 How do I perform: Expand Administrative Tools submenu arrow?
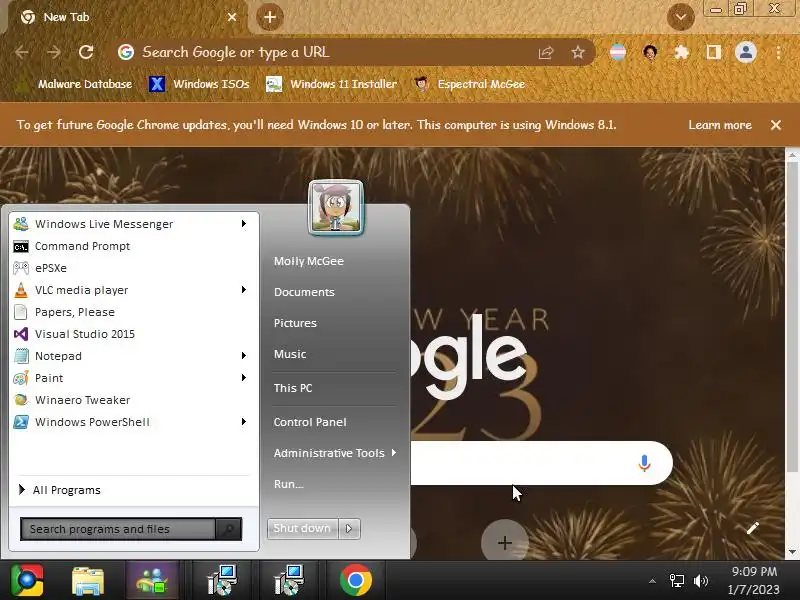pyautogui.click(x=394, y=453)
